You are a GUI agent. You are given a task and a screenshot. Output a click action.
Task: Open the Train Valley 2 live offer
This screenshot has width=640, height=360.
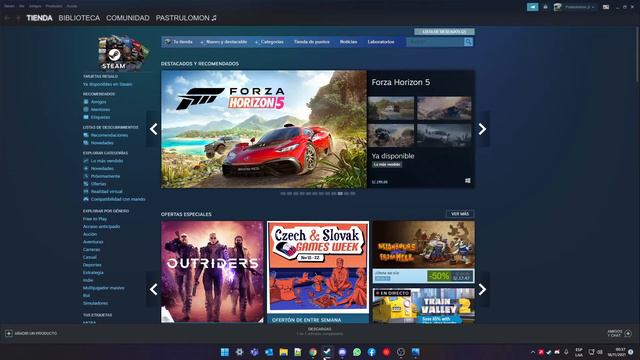click(424, 306)
